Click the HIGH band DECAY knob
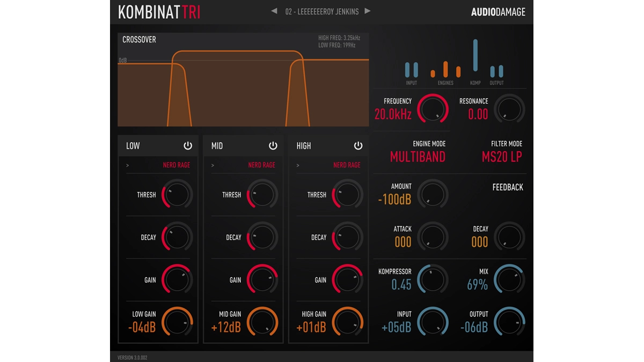The height and width of the screenshot is (362, 644). click(x=348, y=237)
